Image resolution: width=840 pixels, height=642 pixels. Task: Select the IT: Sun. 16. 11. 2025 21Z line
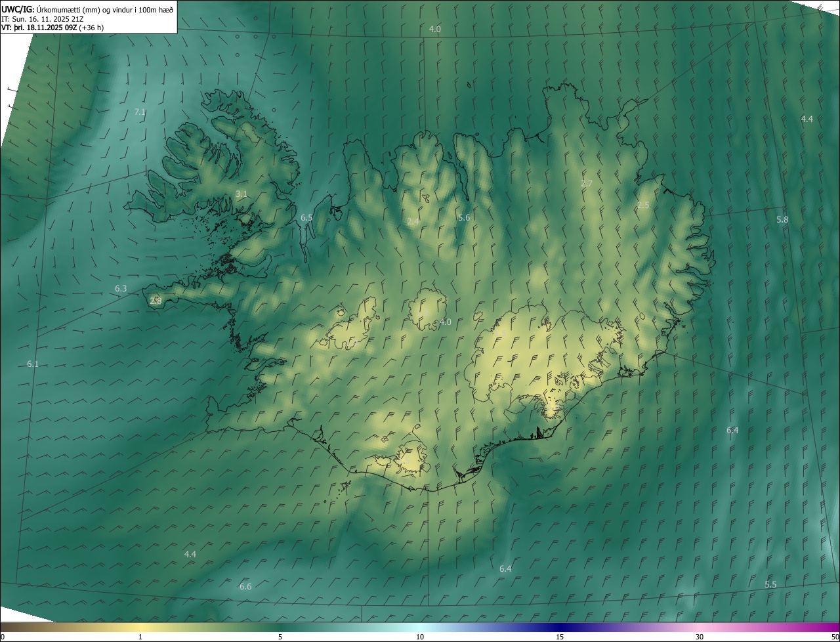[42, 19]
